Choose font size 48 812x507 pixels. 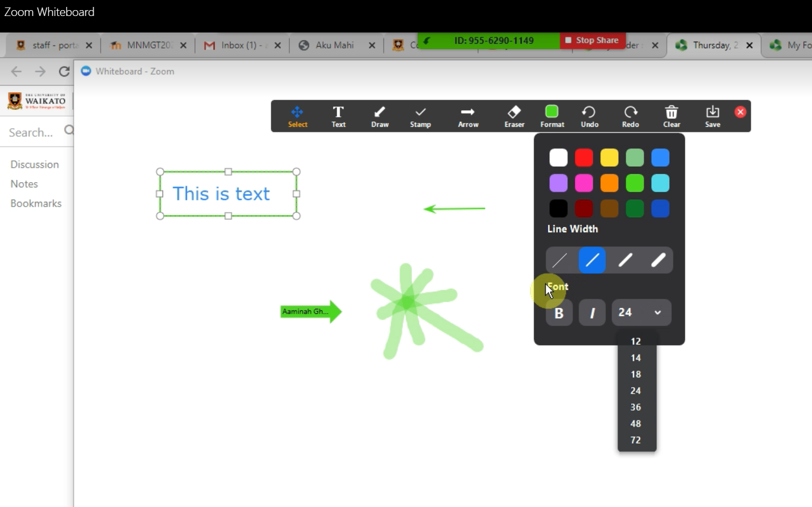click(x=636, y=424)
